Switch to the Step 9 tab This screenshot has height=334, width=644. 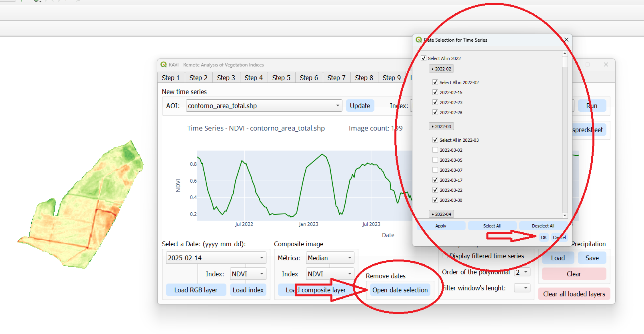click(392, 78)
